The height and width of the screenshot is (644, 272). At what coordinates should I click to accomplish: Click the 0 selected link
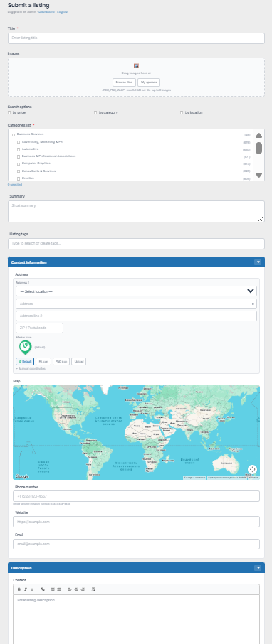[x=15, y=184]
